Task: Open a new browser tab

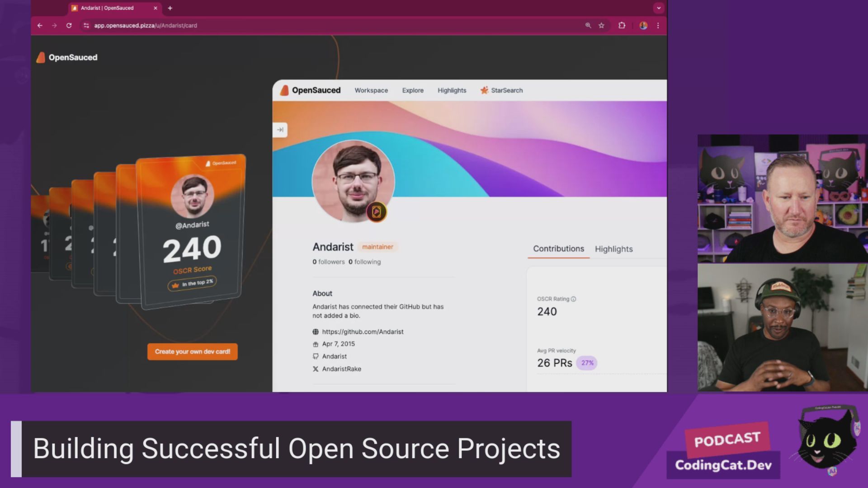Action: tap(170, 8)
